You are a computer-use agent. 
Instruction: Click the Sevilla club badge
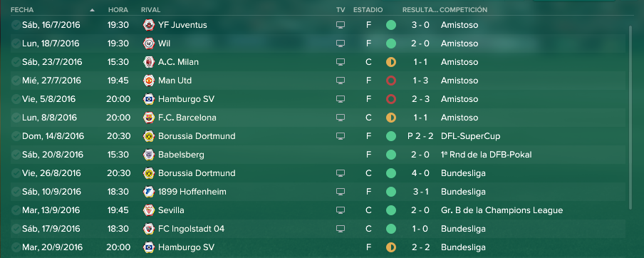tap(148, 210)
